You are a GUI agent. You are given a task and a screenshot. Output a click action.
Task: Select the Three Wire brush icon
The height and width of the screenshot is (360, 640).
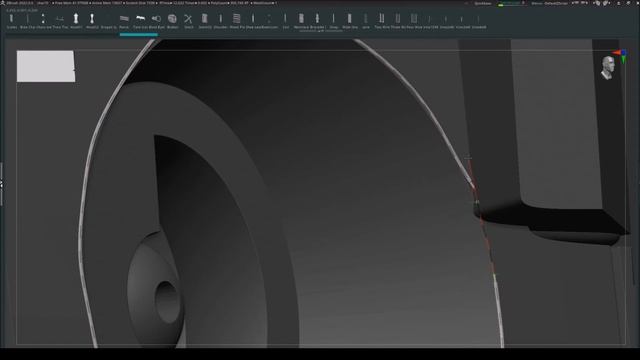click(x=398, y=19)
